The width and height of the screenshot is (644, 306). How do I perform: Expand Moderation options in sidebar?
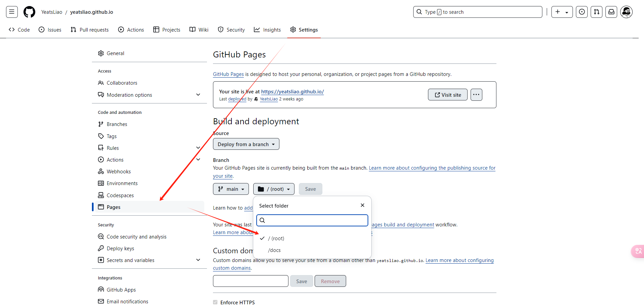click(x=198, y=95)
